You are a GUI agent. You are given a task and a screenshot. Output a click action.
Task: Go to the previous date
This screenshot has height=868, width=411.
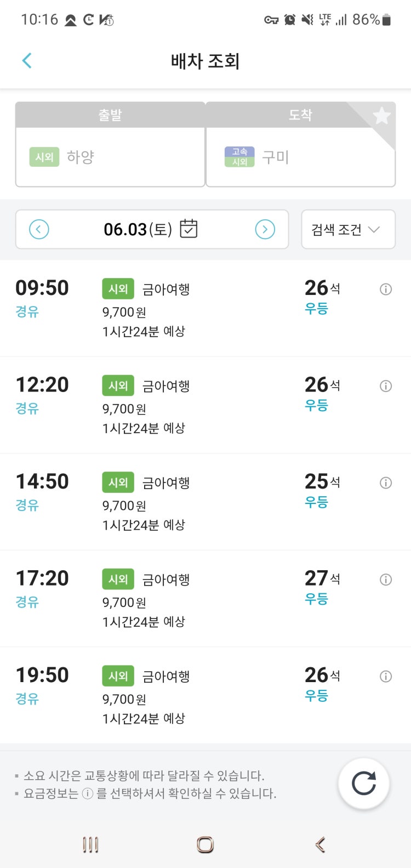[39, 229]
